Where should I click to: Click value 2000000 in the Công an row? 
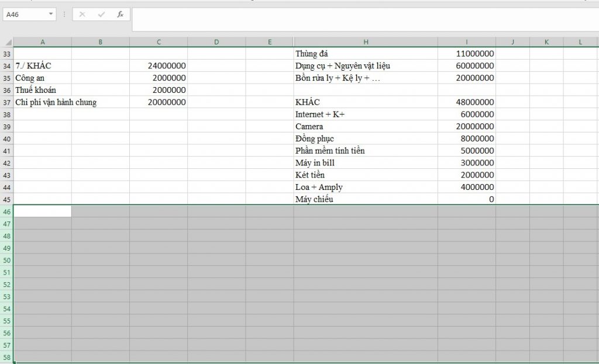pos(159,78)
